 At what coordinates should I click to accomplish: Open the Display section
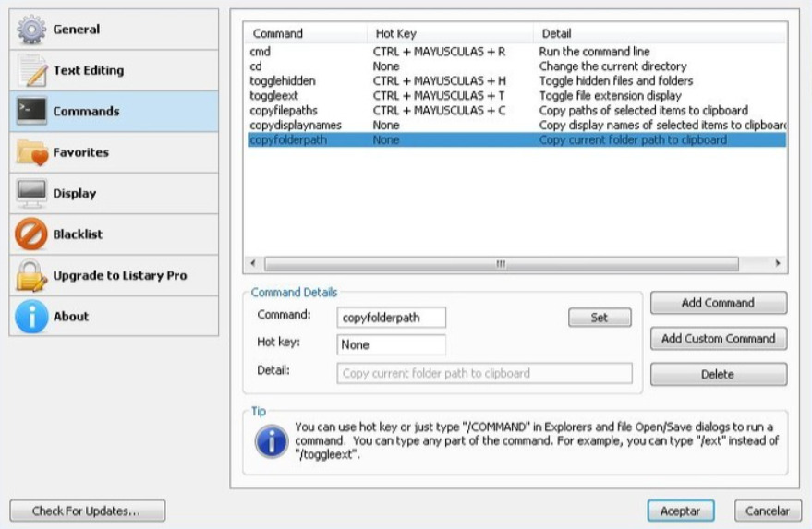pos(114,193)
